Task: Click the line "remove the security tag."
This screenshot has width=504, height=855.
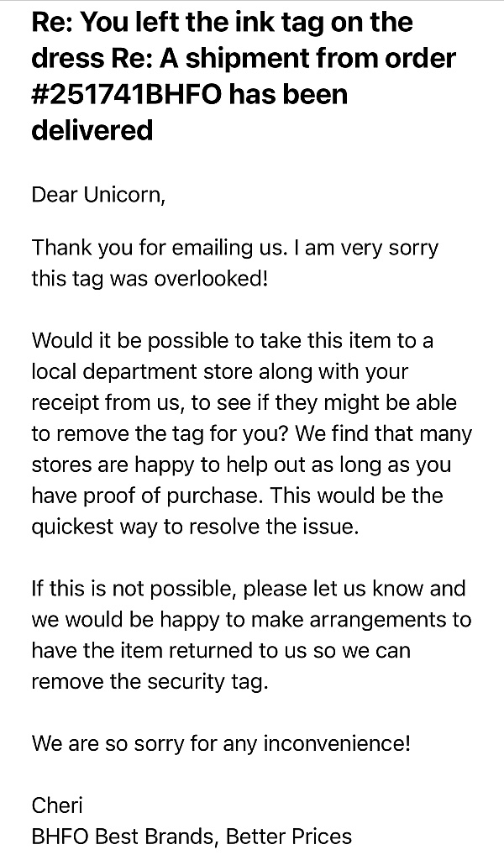Action: pyautogui.click(x=149, y=680)
